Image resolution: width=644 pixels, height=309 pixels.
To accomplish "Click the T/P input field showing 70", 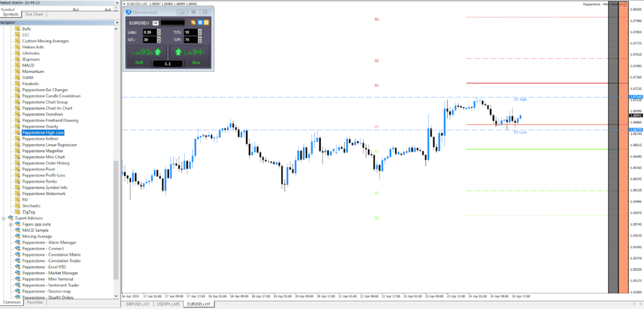I will 191,40.
